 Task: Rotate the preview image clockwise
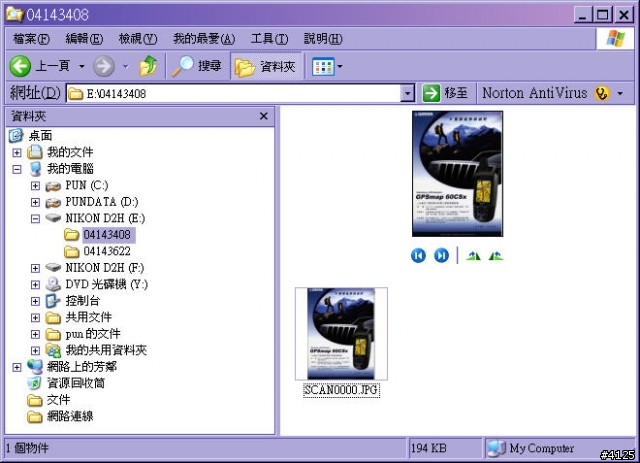click(473, 256)
